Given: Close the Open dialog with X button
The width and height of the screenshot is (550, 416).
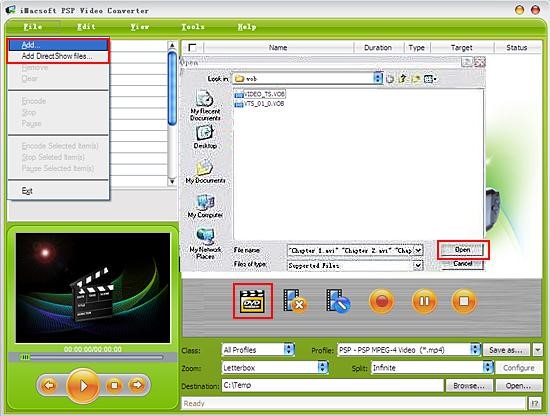Looking at the screenshot, I should point(479,62).
